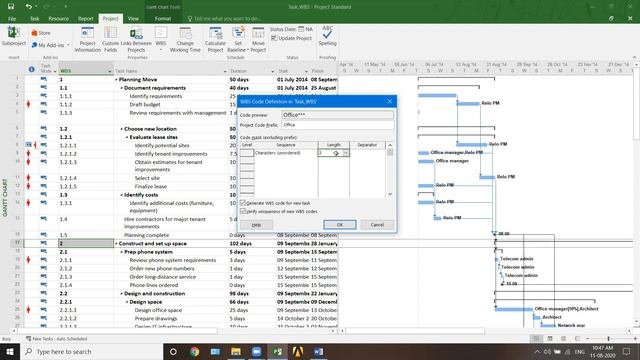
Task: Open the My Add-ins dropdown
Action: [68, 45]
